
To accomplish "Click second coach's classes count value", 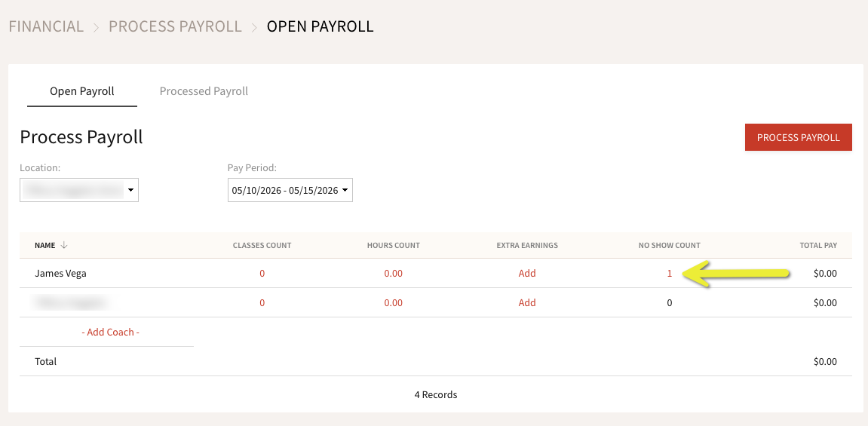I will [262, 302].
